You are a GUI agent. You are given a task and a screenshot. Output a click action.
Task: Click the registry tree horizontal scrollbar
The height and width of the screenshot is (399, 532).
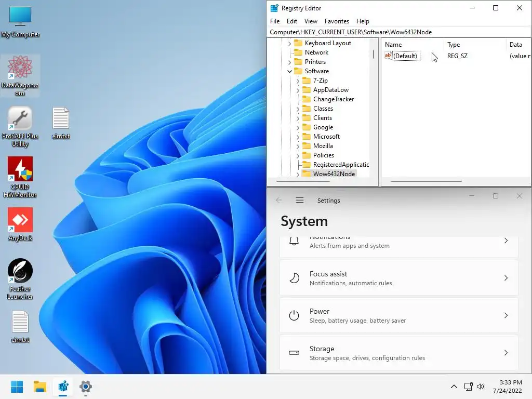[303, 181]
